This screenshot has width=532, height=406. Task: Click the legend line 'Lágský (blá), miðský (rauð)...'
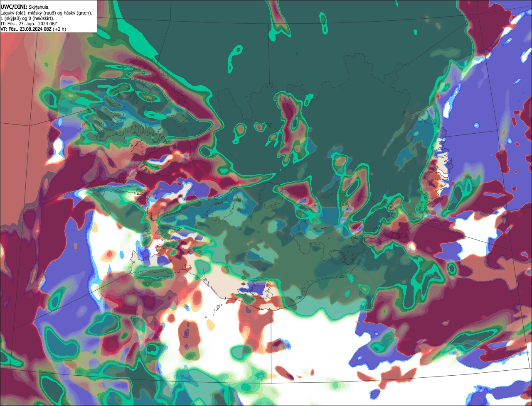pos(47,13)
